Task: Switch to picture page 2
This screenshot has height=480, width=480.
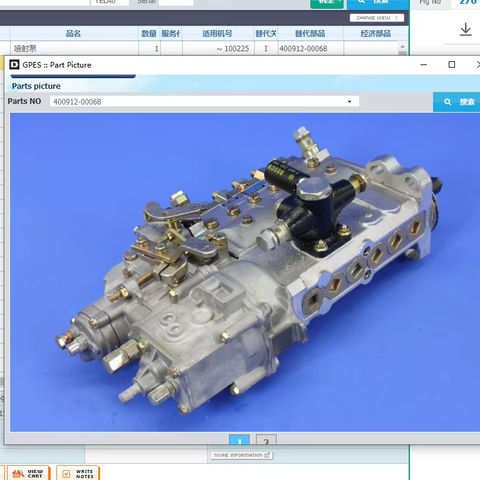Action: coord(266,440)
